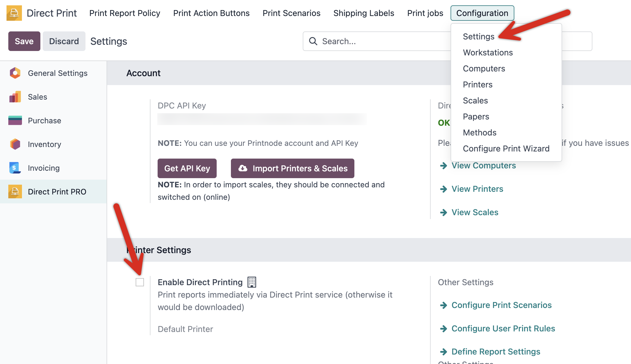Click the green OK status text
Viewport: 631px width, 364px height.
pyautogui.click(x=444, y=123)
